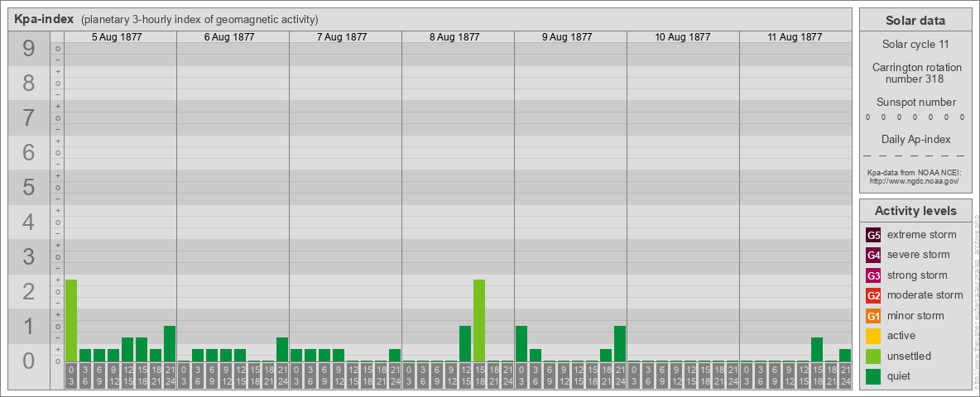Select the light green 'unsettled' legend swatch
Viewport: 980px width, 397px height.
[x=873, y=356]
